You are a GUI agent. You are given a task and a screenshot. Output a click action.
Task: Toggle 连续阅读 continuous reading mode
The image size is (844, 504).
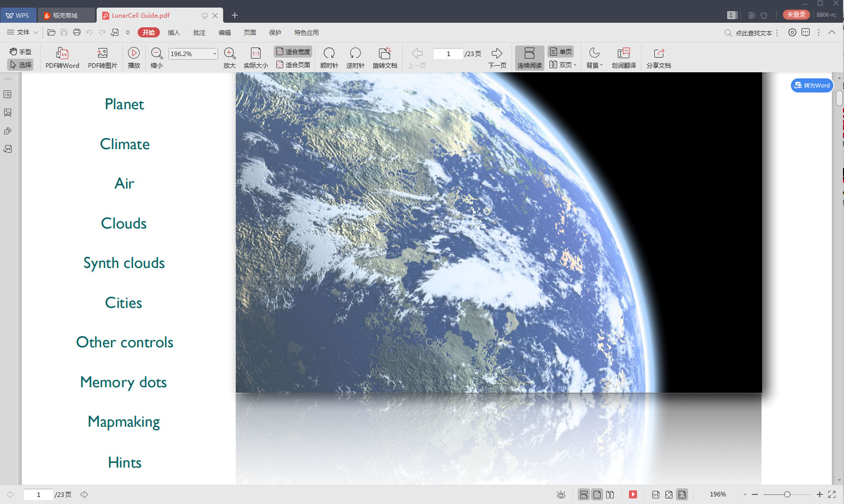[529, 58]
